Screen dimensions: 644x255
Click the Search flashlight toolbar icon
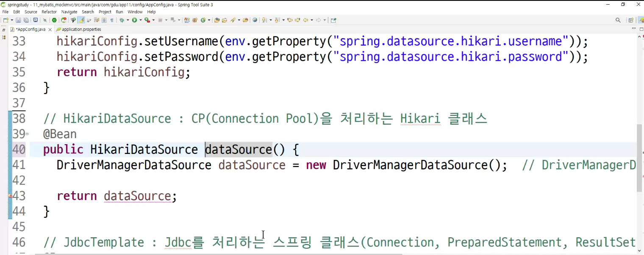(233, 20)
